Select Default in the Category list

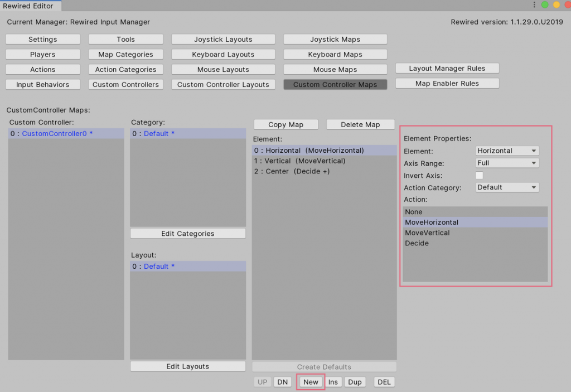[188, 133]
